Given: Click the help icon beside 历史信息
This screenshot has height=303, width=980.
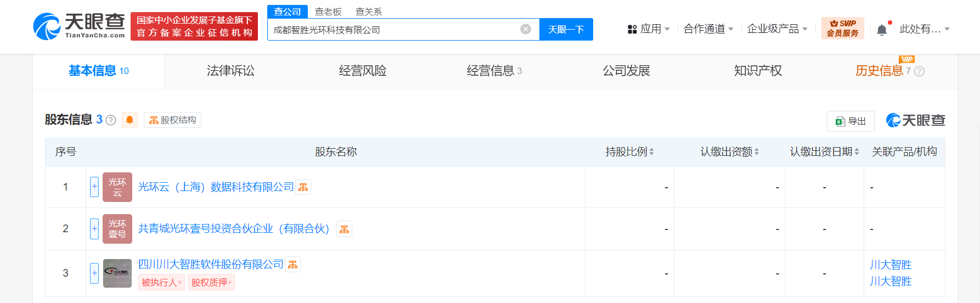Looking at the screenshot, I should tap(920, 71).
